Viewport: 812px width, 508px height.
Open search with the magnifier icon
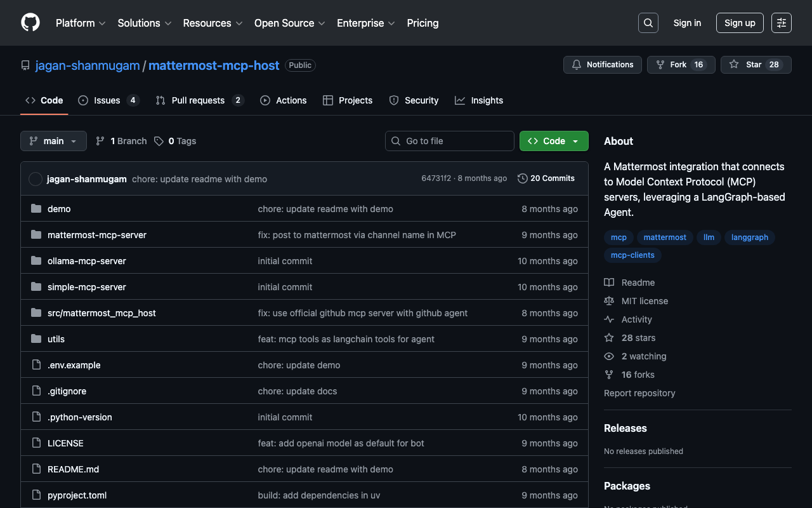(x=648, y=23)
